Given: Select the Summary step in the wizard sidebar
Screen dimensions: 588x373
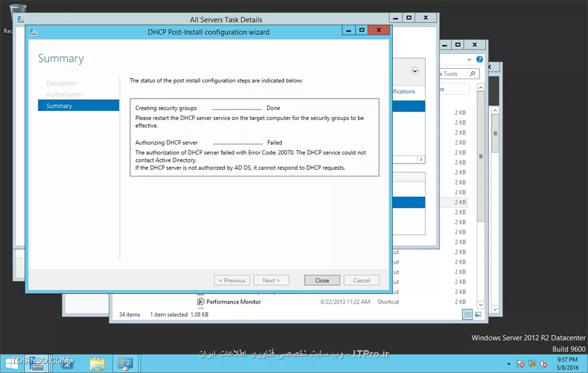Looking at the screenshot, I should pyautogui.click(x=78, y=106).
